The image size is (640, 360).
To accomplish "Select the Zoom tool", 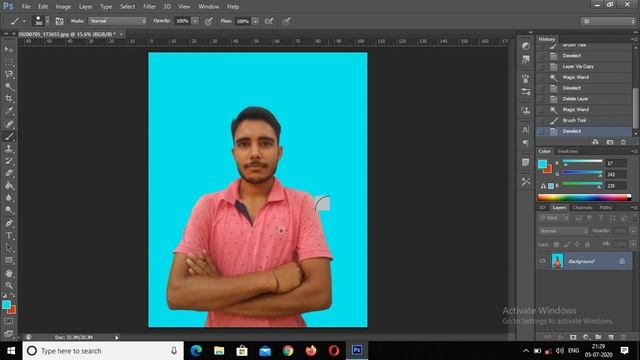I will coord(9,285).
